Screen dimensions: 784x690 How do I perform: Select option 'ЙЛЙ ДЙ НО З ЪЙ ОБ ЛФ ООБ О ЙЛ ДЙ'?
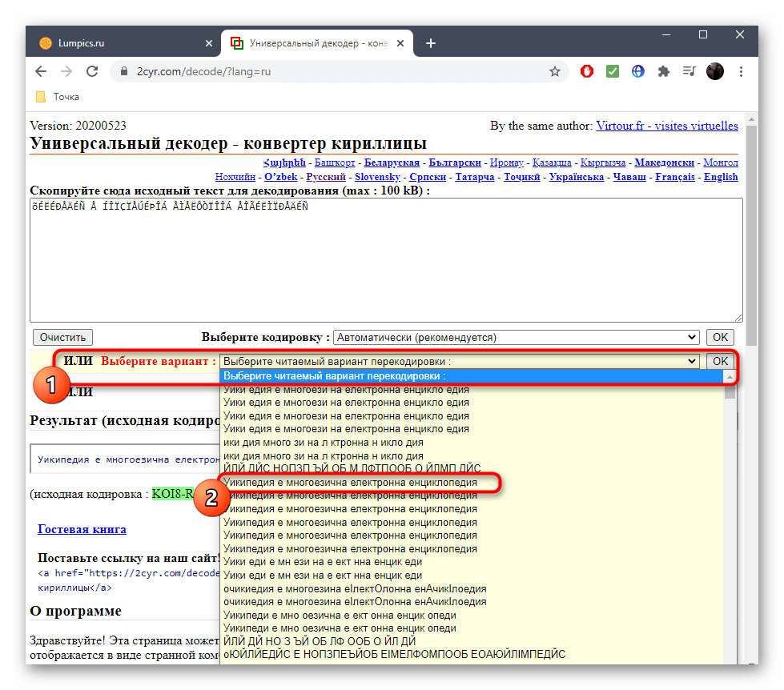coord(472,641)
